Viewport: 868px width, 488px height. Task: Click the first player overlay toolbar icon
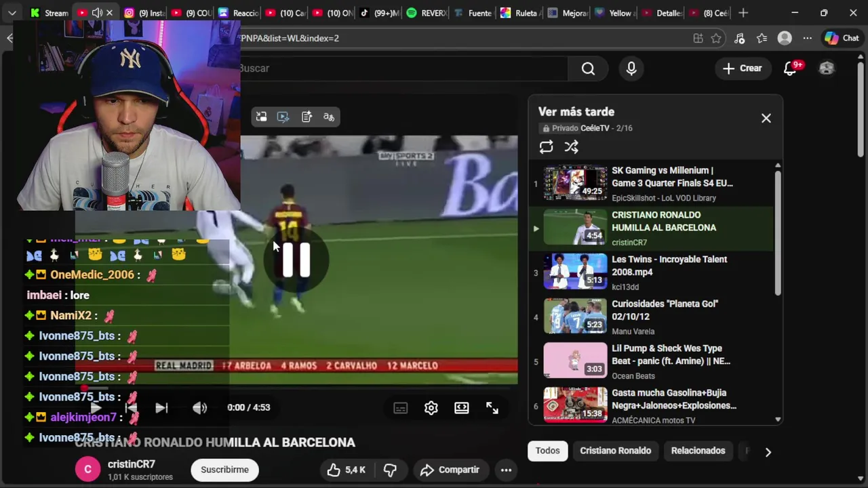(x=261, y=117)
